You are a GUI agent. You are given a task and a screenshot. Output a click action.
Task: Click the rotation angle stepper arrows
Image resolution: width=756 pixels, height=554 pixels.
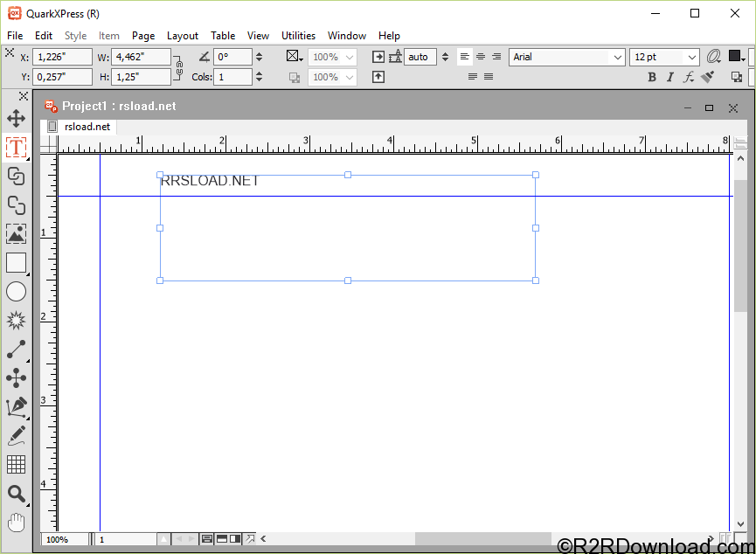point(260,57)
